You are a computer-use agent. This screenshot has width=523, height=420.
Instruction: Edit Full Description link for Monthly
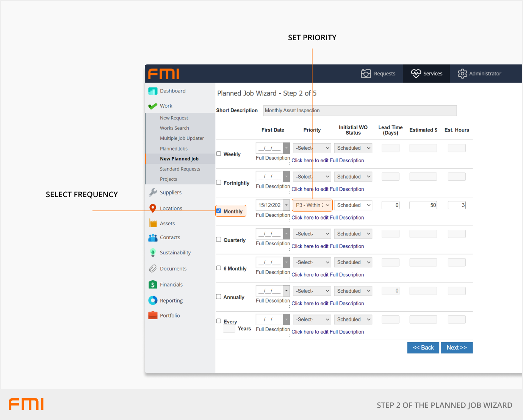coord(327,218)
